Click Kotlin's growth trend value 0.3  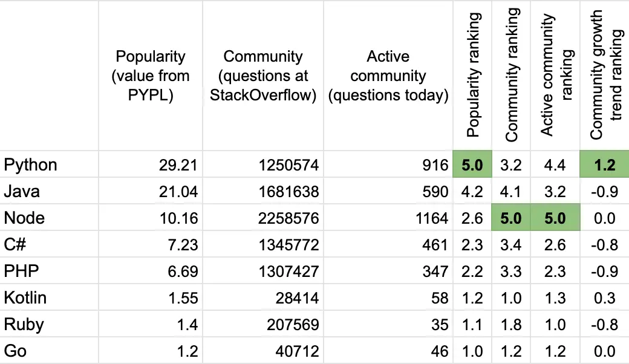pyautogui.click(x=605, y=298)
